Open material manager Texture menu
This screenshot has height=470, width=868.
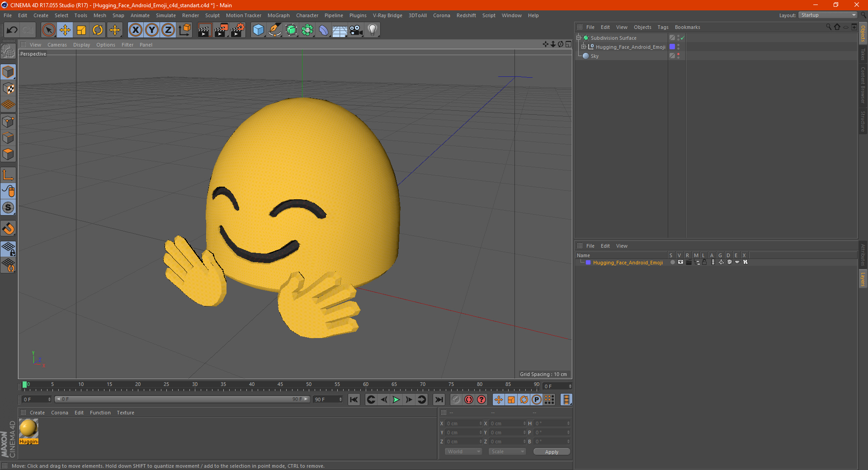click(125, 413)
